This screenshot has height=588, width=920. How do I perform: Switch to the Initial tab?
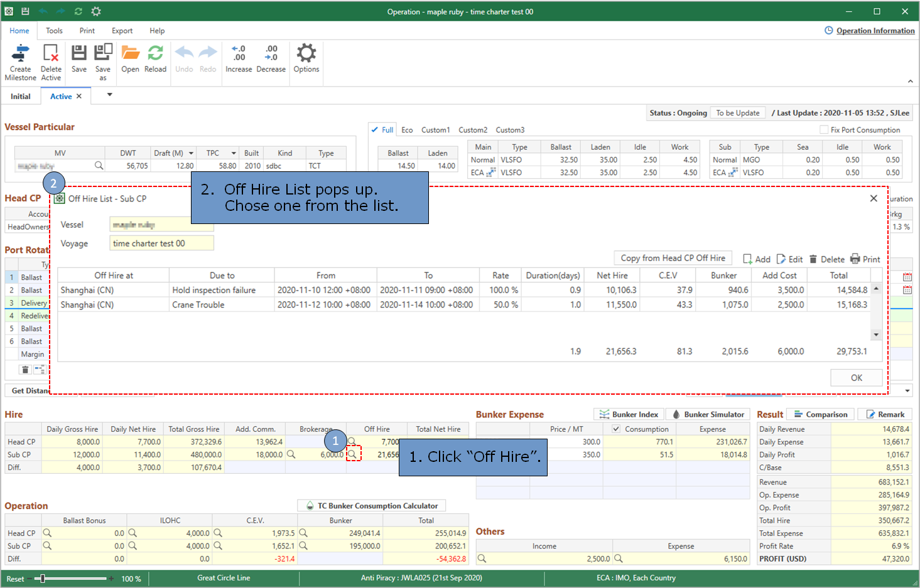click(20, 97)
